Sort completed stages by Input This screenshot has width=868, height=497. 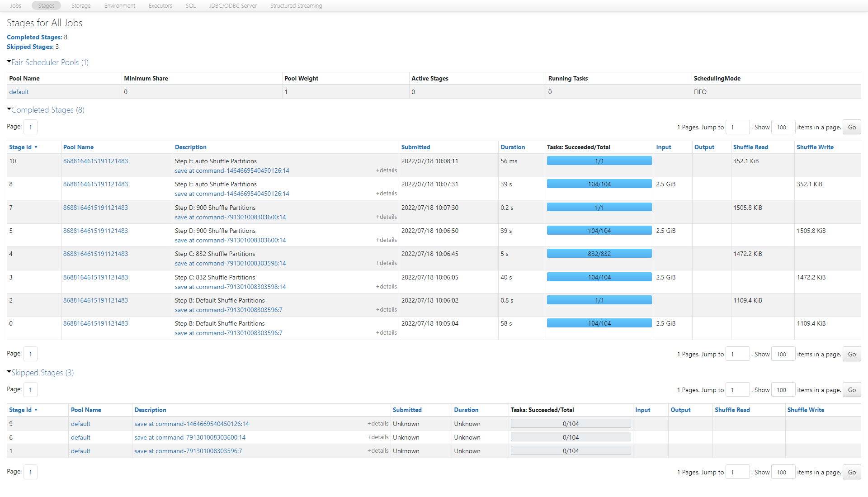[663, 147]
